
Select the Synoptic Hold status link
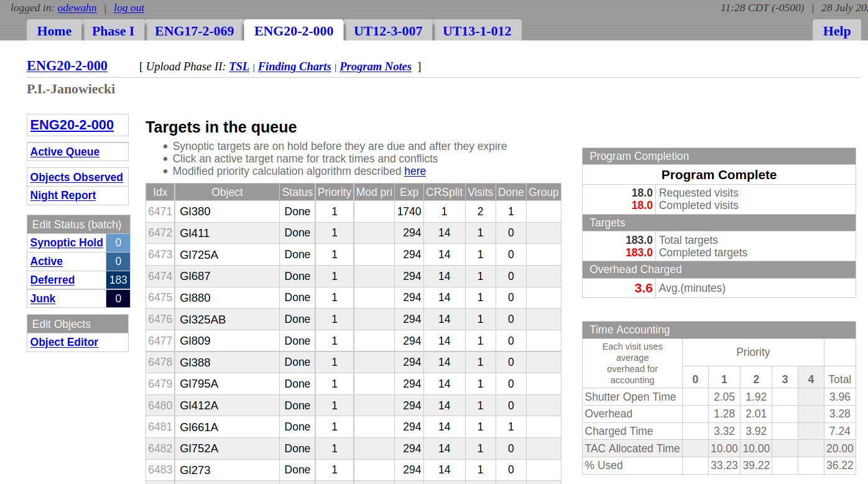click(67, 243)
